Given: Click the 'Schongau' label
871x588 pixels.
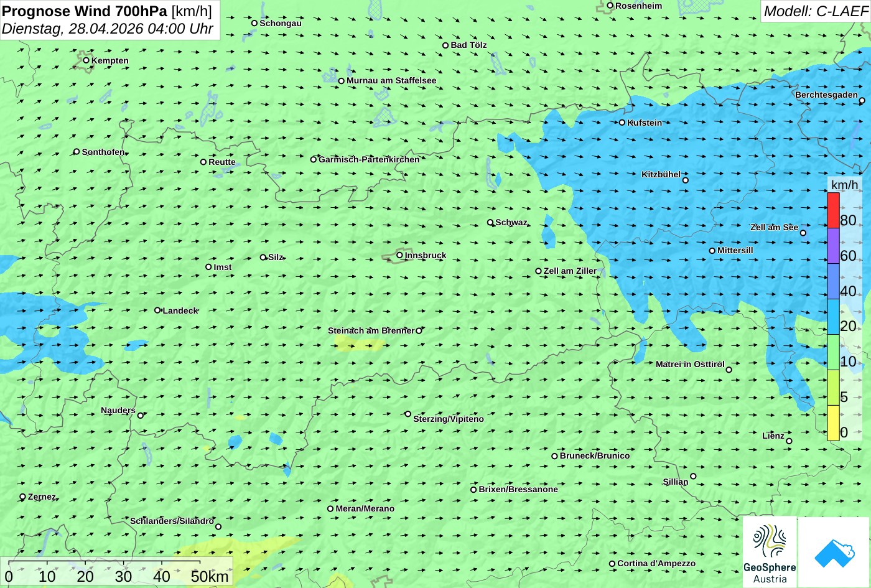Looking at the screenshot, I should 281,23.
